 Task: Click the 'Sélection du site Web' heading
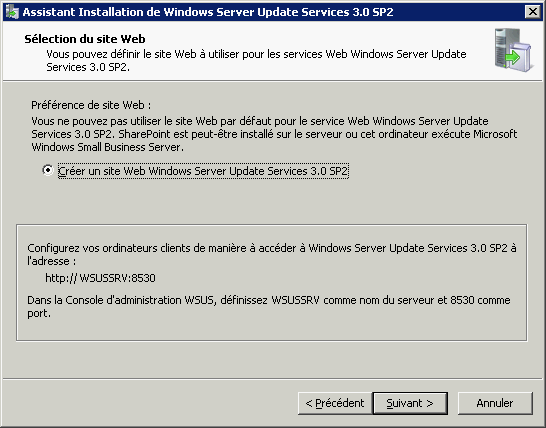coord(85,39)
